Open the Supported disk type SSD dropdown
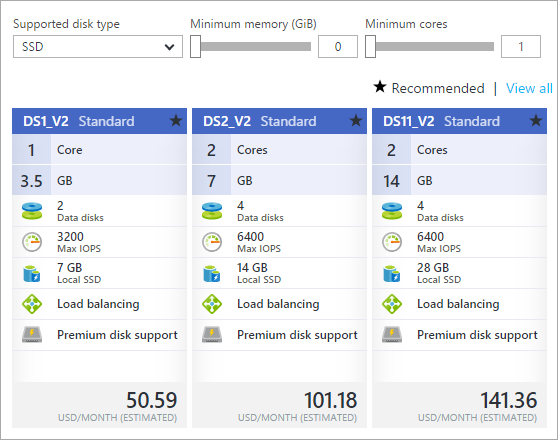The height and width of the screenshot is (440, 558). click(x=98, y=47)
